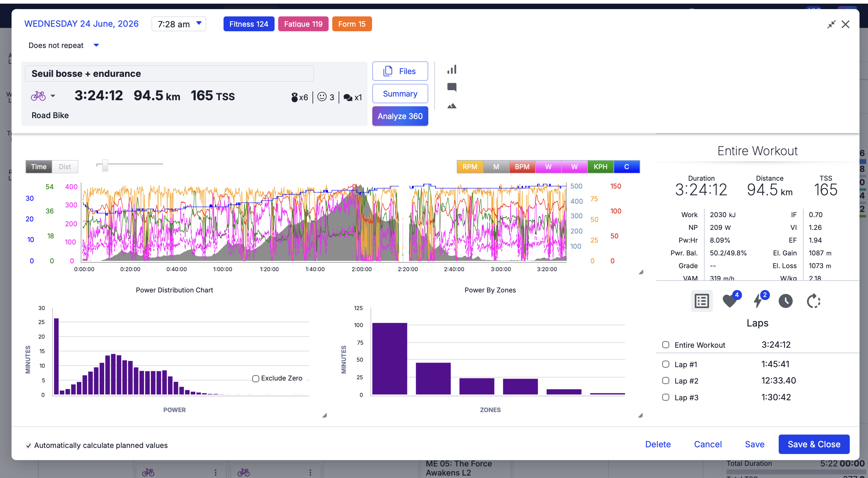The height and width of the screenshot is (478, 868).
Task: Collapse the workout dialog with shrink icon
Action: 831,24
